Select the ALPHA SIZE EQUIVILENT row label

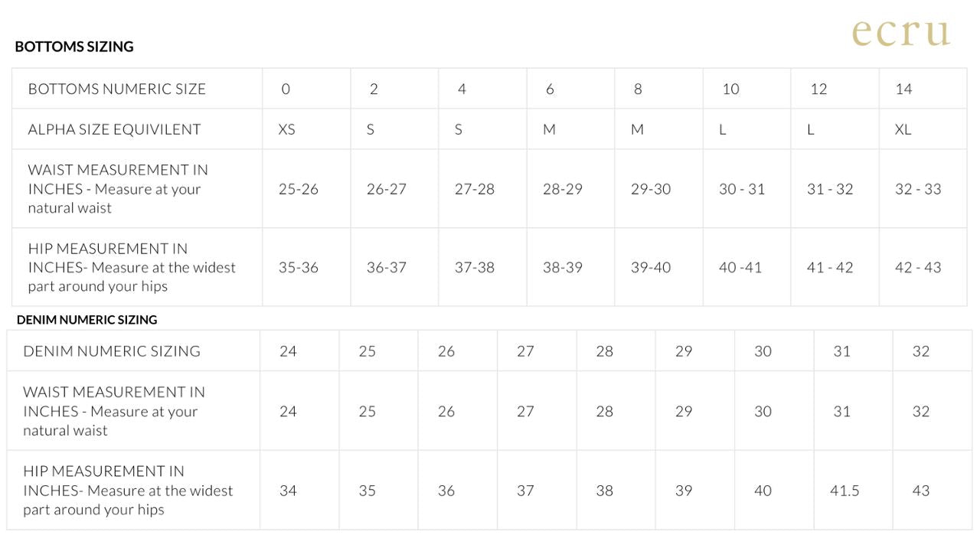pos(114,129)
